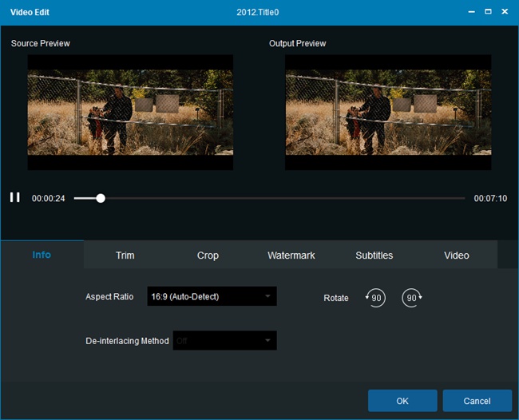This screenshot has width=519, height=420.
Task: Maximize the Video Edit window
Action: pos(488,12)
